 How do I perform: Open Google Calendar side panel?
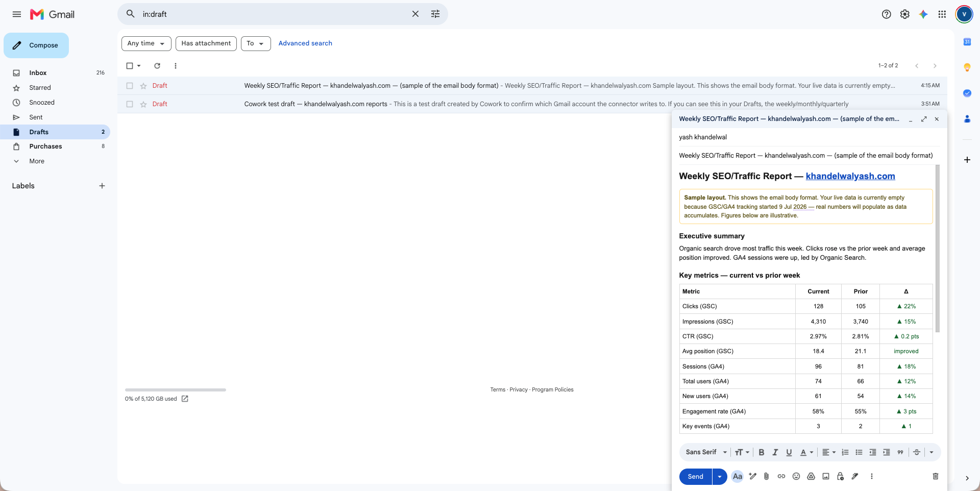click(x=967, y=42)
